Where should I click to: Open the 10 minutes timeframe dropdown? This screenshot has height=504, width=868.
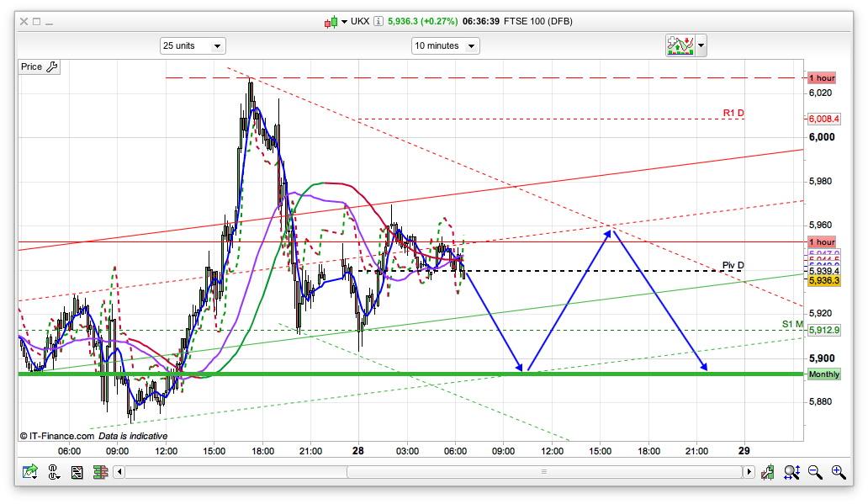pyautogui.click(x=445, y=46)
